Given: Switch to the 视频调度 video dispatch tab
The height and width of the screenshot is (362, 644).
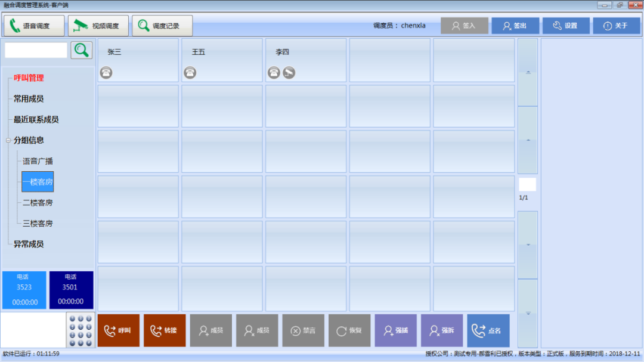Looking at the screenshot, I should tap(97, 26).
